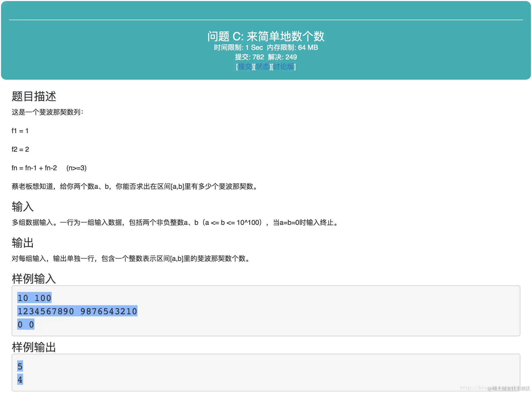Click the 题目描述 section heading
Screen dimensions: 532x393
click(34, 96)
